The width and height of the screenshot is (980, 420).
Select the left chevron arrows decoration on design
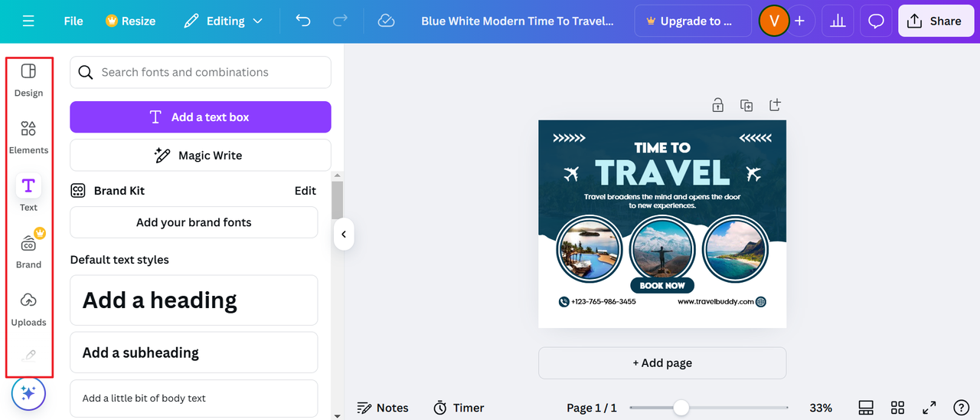[x=569, y=139]
